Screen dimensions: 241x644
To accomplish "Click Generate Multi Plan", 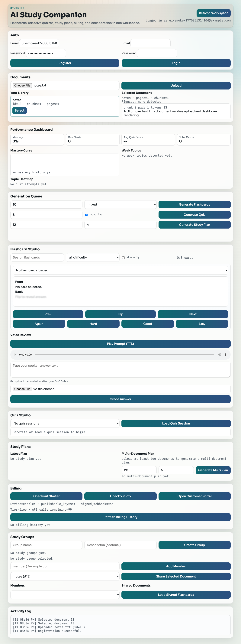I will click(x=213, y=470).
